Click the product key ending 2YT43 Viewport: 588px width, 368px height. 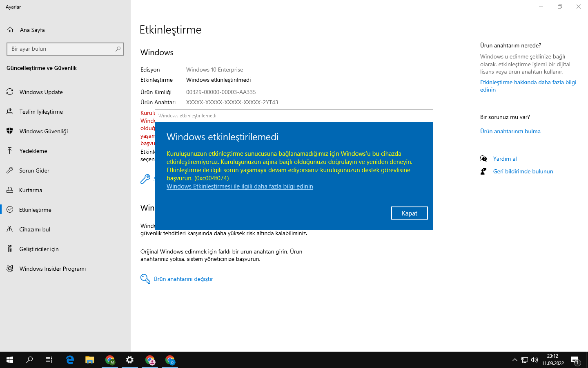click(232, 102)
